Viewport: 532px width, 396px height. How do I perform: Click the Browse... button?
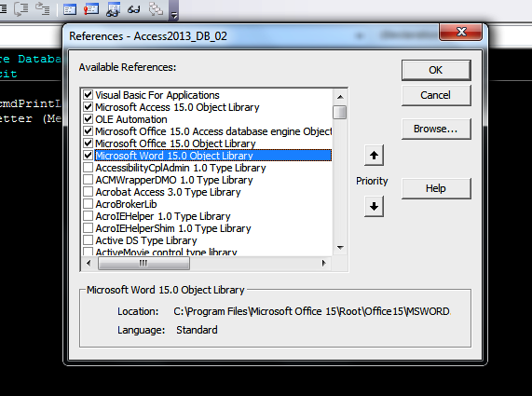pyautogui.click(x=436, y=129)
